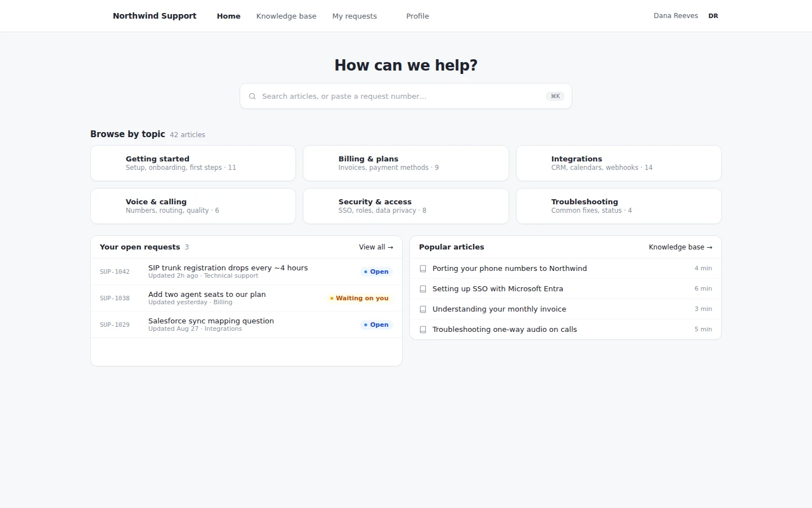812x508 pixels.
Task: Open the Integrations topic card
Action: [619, 163]
